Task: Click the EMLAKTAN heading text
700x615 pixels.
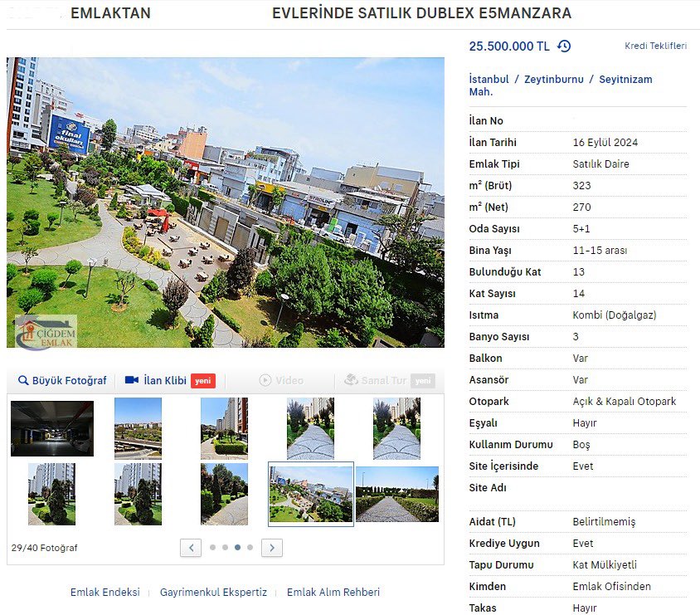Action: click(x=110, y=13)
